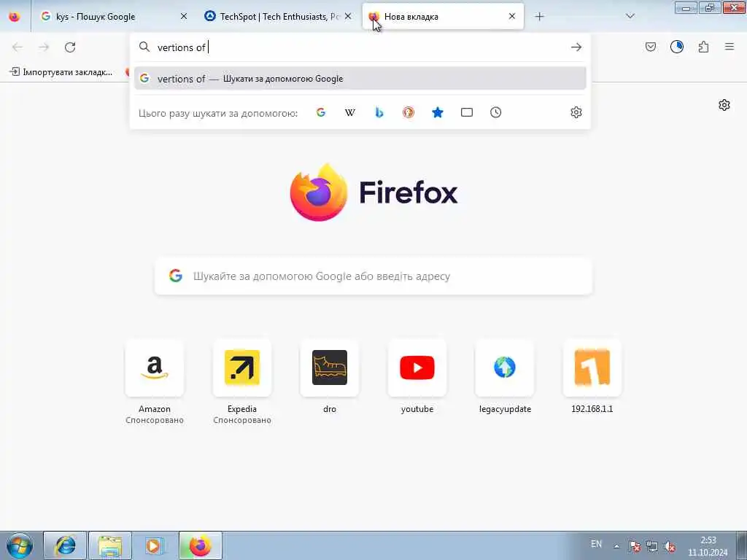Image resolution: width=747 pixels, height=560 pixels.
Task: Switch to kys - Пошук Google tab
Action: 113,17
